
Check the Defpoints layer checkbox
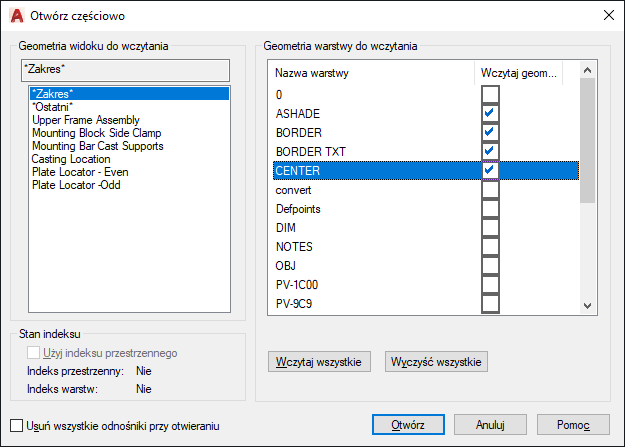click(x=489, y=209)
